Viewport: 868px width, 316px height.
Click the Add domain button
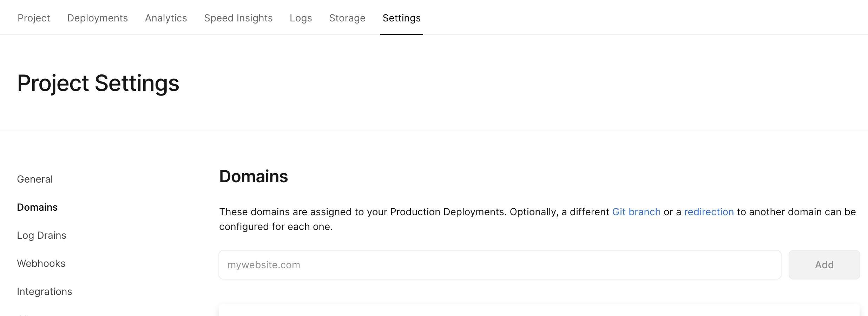click(824, 265)
